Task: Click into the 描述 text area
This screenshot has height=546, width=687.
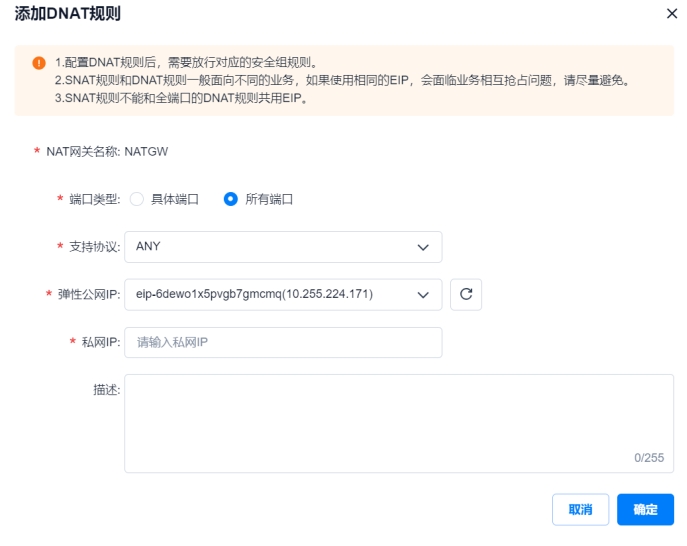Action: point(399,423)
